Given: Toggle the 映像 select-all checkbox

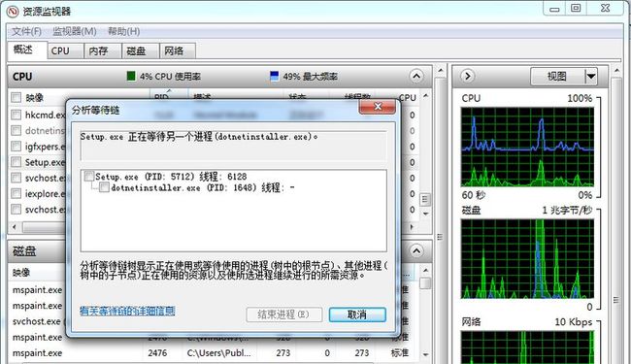Looking at the screenshot, I should coord(16,97).
